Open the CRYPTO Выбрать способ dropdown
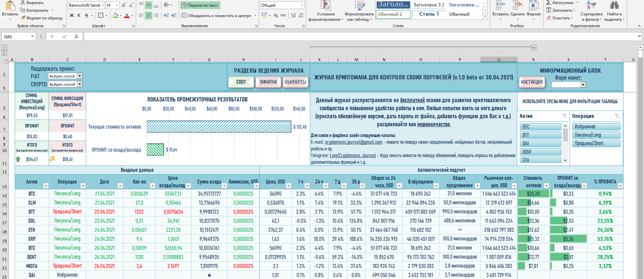 80,84
